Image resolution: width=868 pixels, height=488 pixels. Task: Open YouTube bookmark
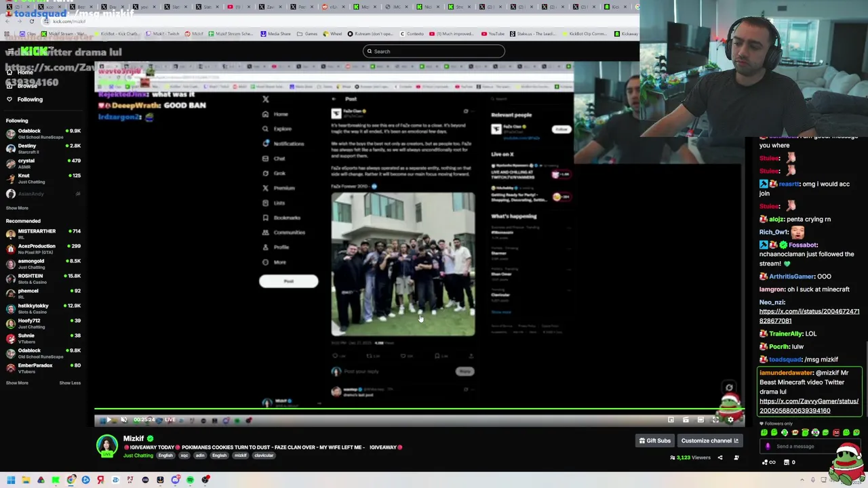tap(493, 34)
